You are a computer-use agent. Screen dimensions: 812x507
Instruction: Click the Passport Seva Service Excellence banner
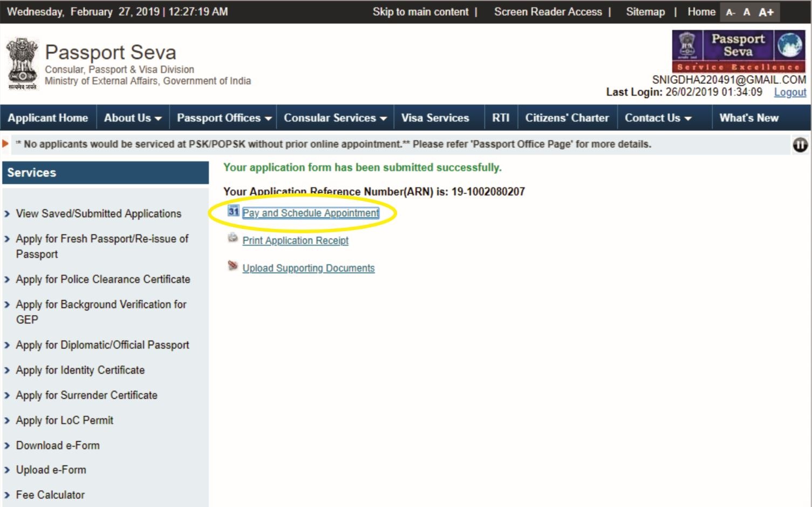[x=737, y=51]
